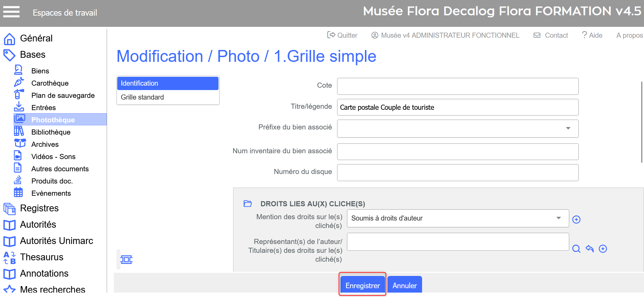Click the expand panel icon at bottom left
This screenshot has width=644, height=297.
coord(126,260)
